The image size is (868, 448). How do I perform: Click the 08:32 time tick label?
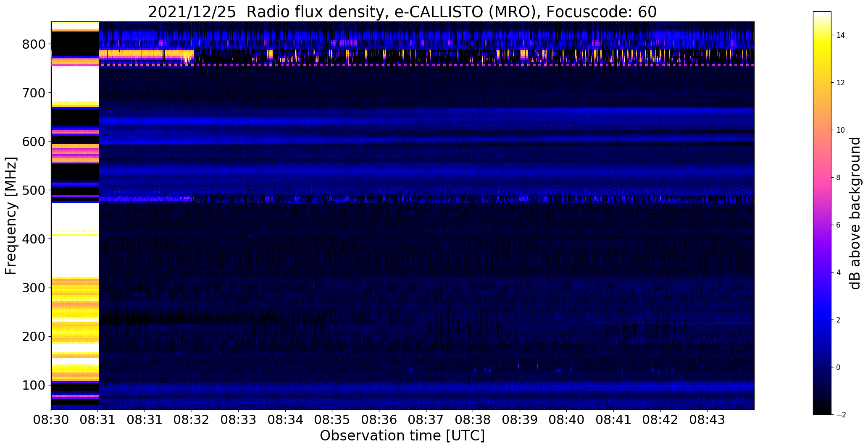(x=192, y=419)
